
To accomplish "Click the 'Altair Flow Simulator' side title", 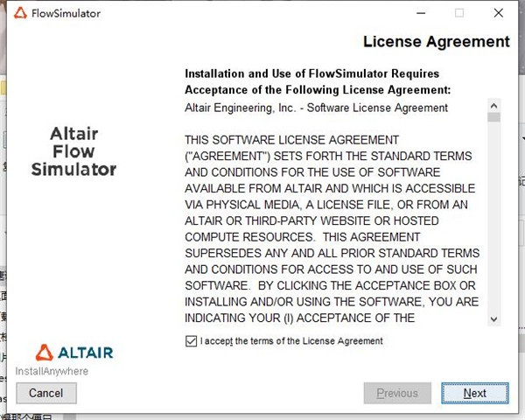I will (74, 151).
